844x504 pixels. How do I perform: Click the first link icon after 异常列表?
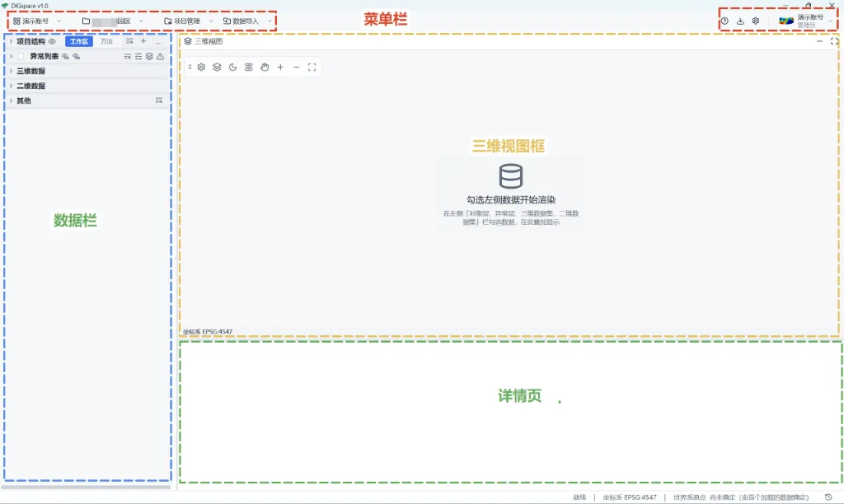pos(65,57)
